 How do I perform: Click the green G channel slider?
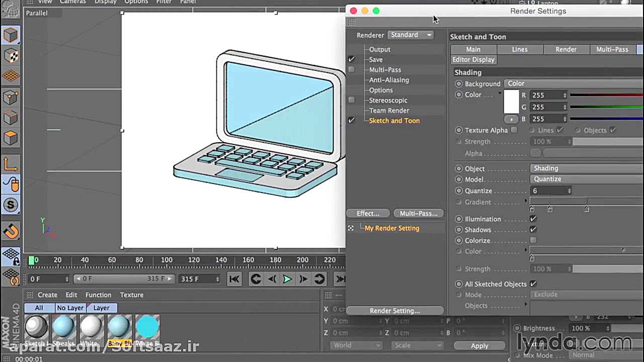click(x=606, y=107)
